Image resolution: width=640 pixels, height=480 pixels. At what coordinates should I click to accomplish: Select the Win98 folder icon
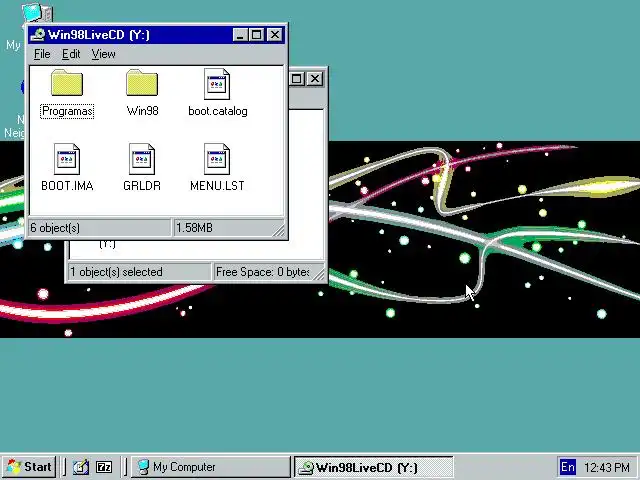pos(142,83)
